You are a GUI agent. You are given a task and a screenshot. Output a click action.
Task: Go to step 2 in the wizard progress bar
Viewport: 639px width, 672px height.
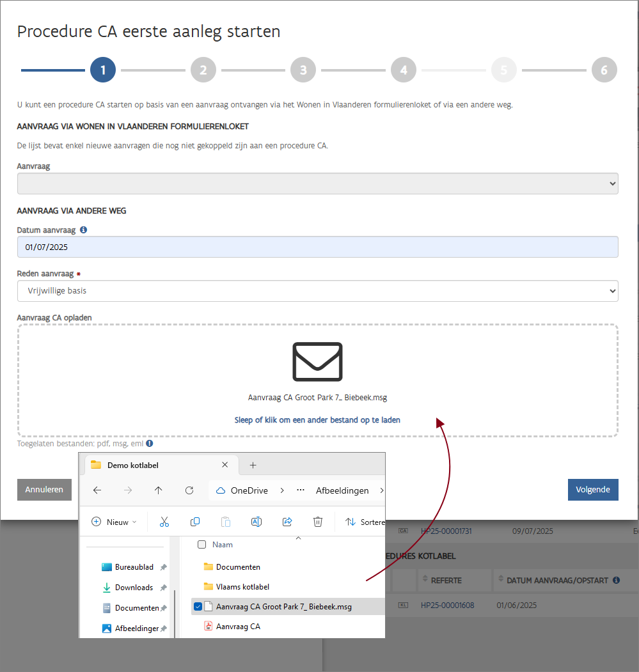coord(203,70)
